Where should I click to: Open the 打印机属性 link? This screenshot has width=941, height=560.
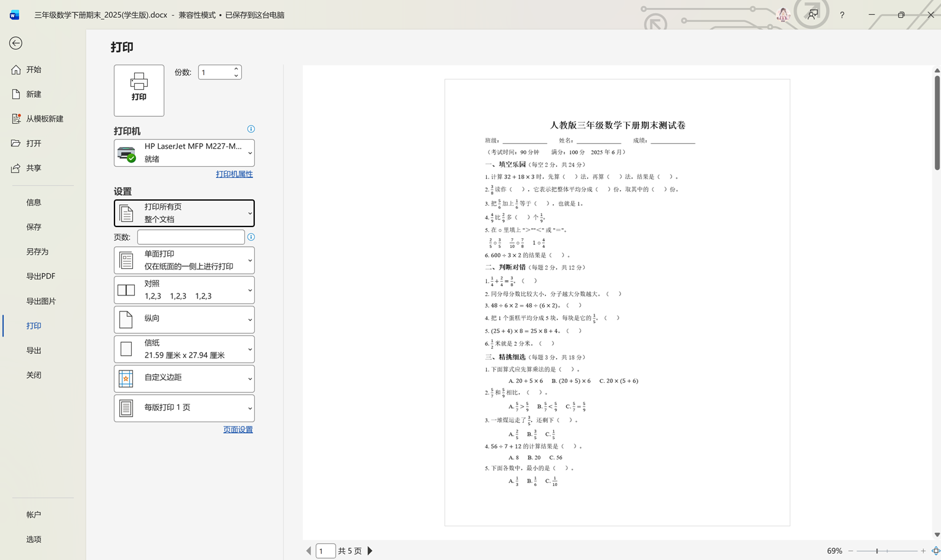coord(234,174)
